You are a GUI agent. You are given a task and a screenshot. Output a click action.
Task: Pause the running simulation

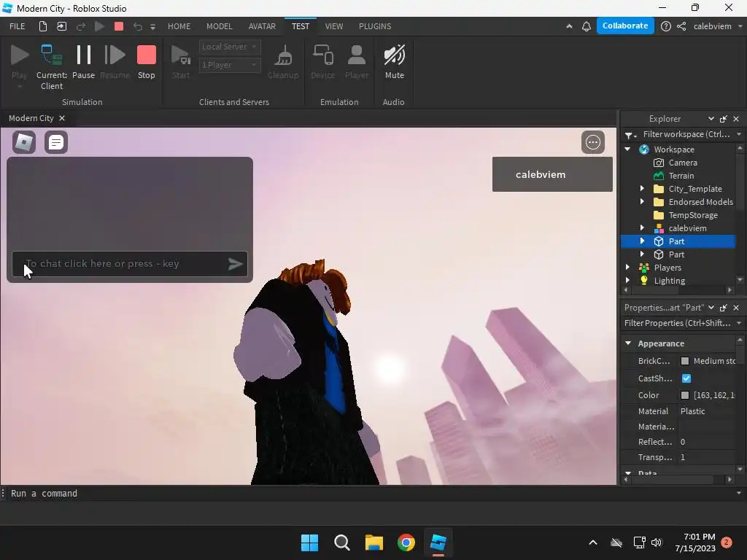point(83,63)
